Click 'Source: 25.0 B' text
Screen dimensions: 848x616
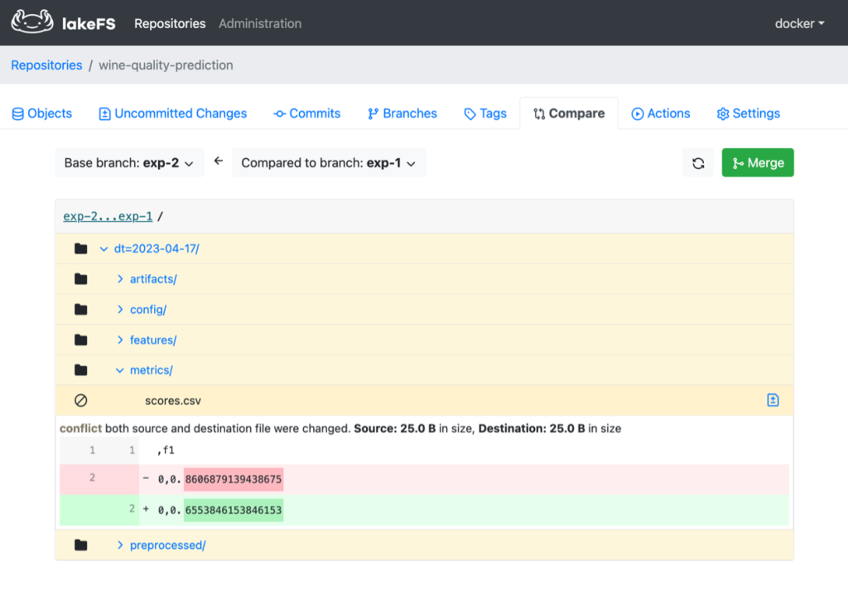point(395,428)
